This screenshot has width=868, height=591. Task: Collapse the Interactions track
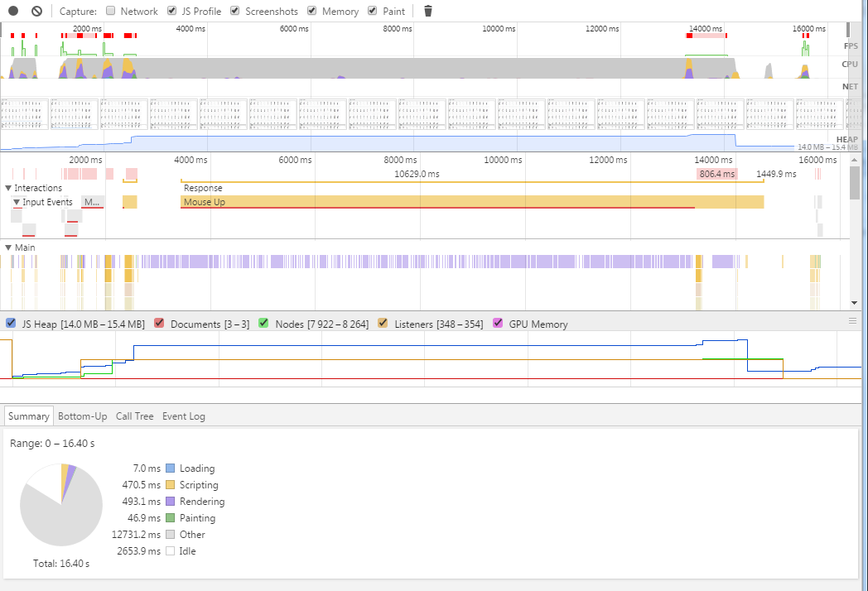click(8, 189)
